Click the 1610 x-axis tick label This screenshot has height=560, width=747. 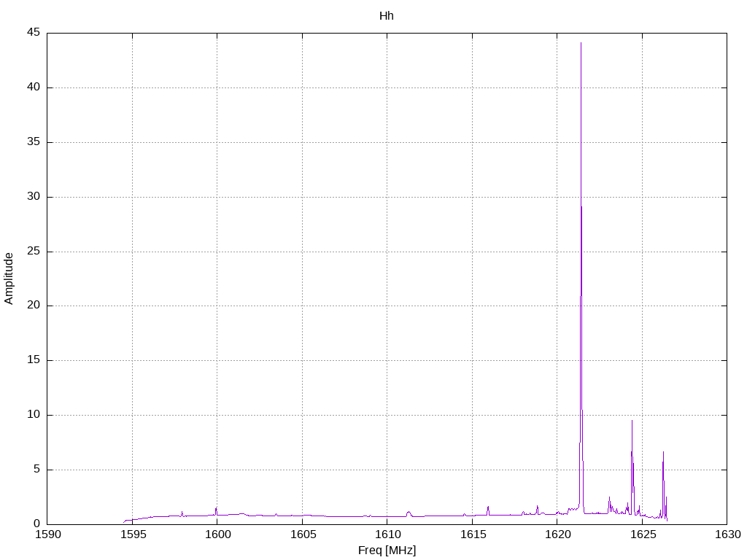point(387,534)
